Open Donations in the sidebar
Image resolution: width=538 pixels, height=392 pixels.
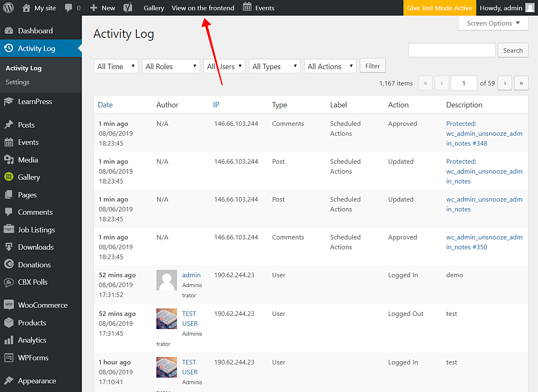pos(34,265)
